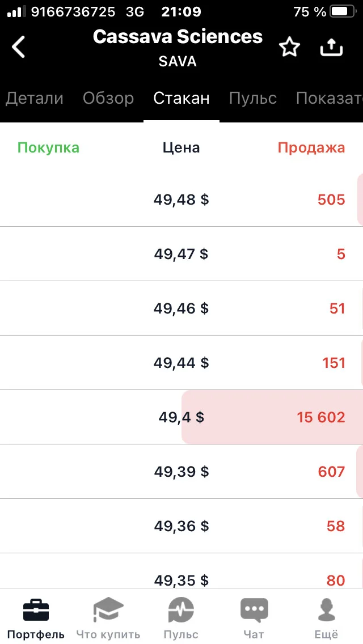This screenshot has height=644, width=363.
Task: Select the 49,4 $ price row
Action: [x=181, y=417]
